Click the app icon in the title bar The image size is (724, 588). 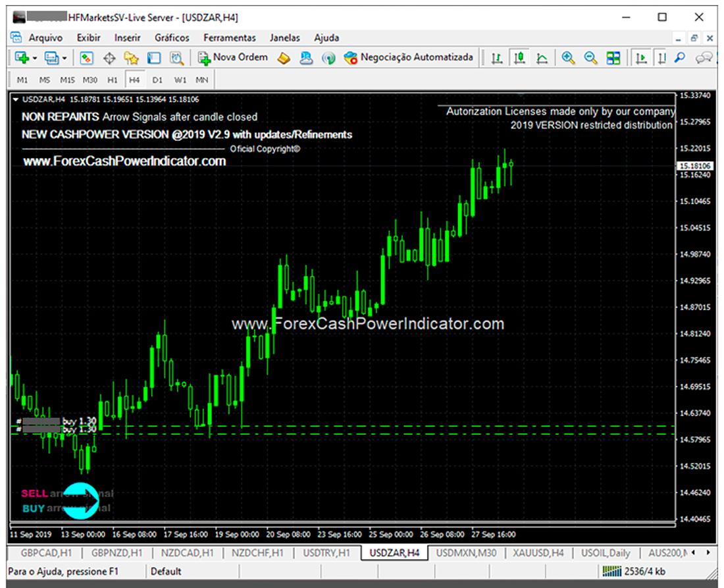click(19, 18)
